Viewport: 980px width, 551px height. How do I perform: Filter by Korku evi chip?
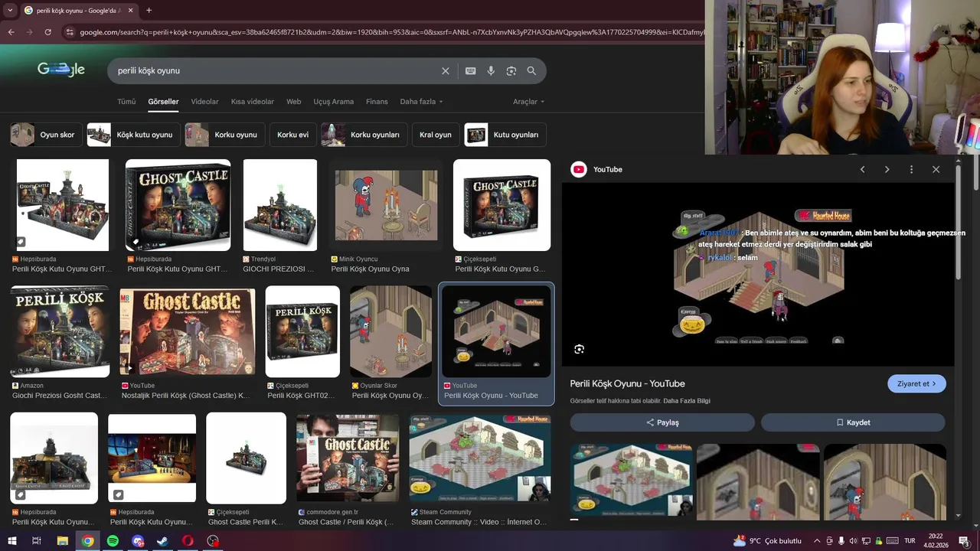pos(292,135)
